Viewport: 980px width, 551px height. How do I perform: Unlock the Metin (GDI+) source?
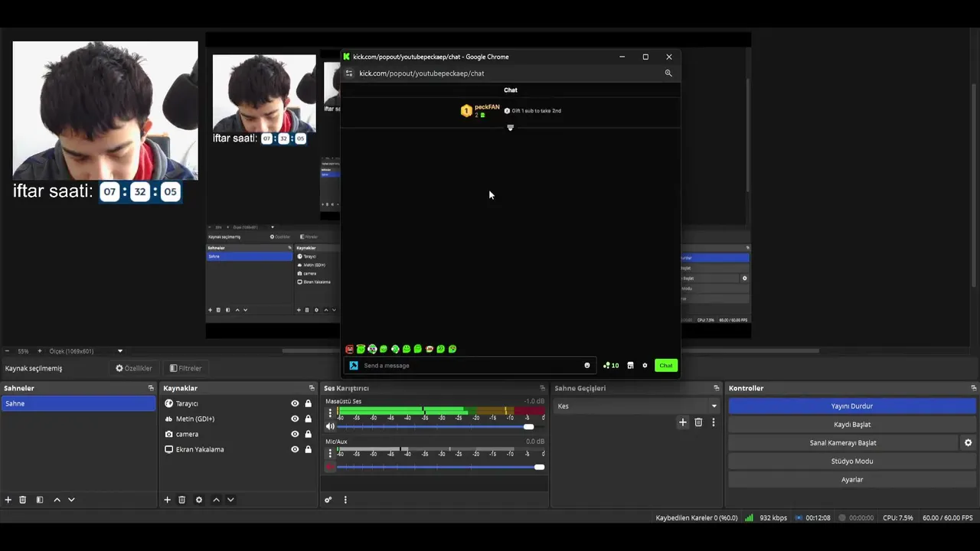(308, 419)
